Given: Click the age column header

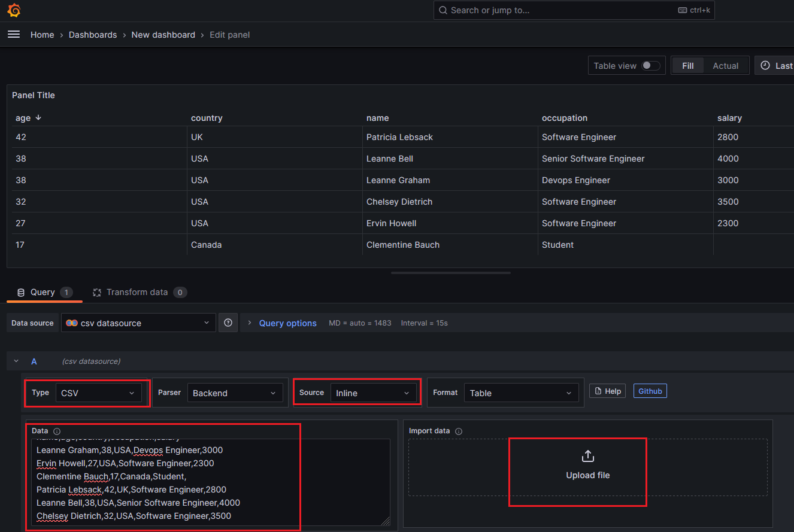Looking at the screenshot, I should (23, 118).
